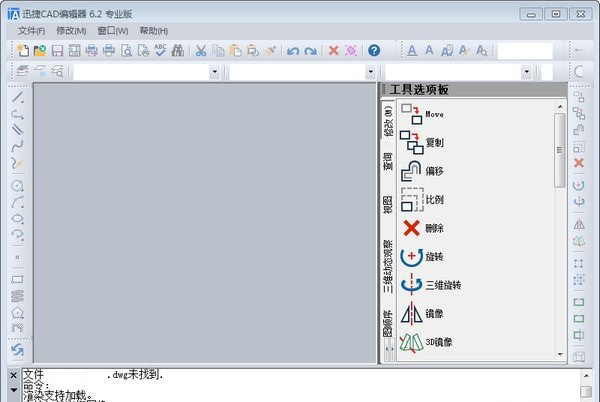Choose 镜像 (Mirror) in the tool palette

pos(422,314)
